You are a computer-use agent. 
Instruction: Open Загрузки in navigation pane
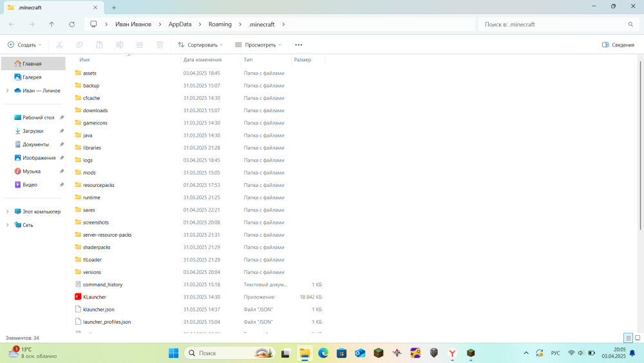[x=33, y=131]
